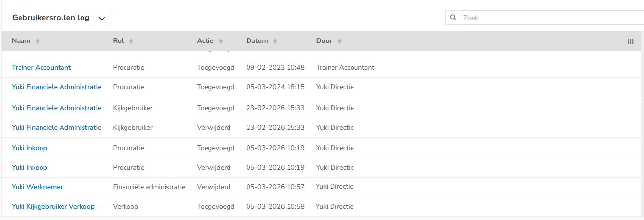The height and width of the screenshot is (220, 644).
Task: Type in the Zoek search field
Action: (547, 18)
